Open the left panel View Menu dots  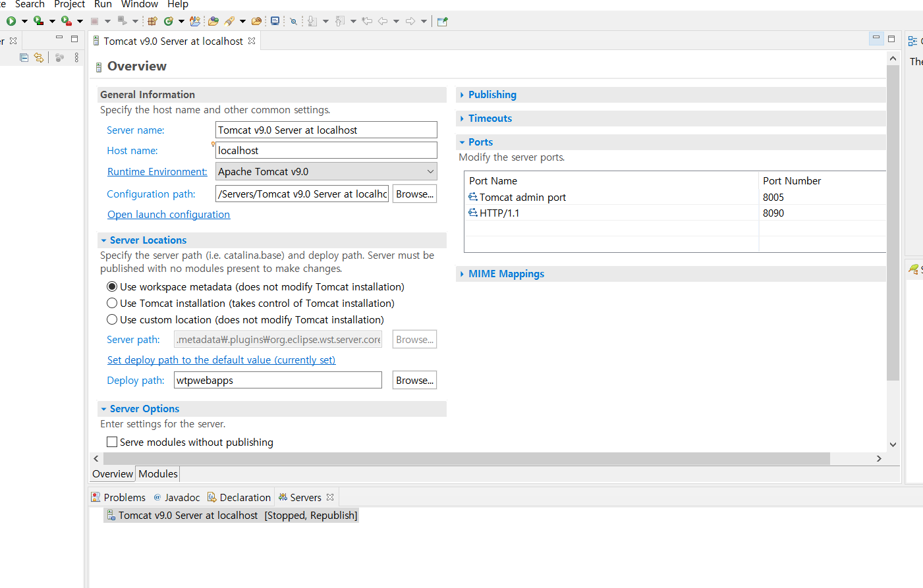tap(76, 57)
